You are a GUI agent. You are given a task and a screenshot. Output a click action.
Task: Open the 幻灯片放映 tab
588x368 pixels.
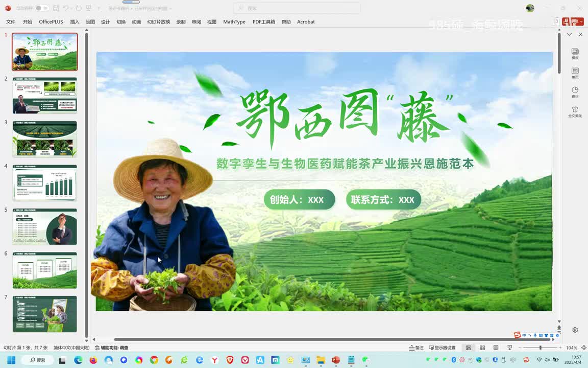tap(159, 22)
